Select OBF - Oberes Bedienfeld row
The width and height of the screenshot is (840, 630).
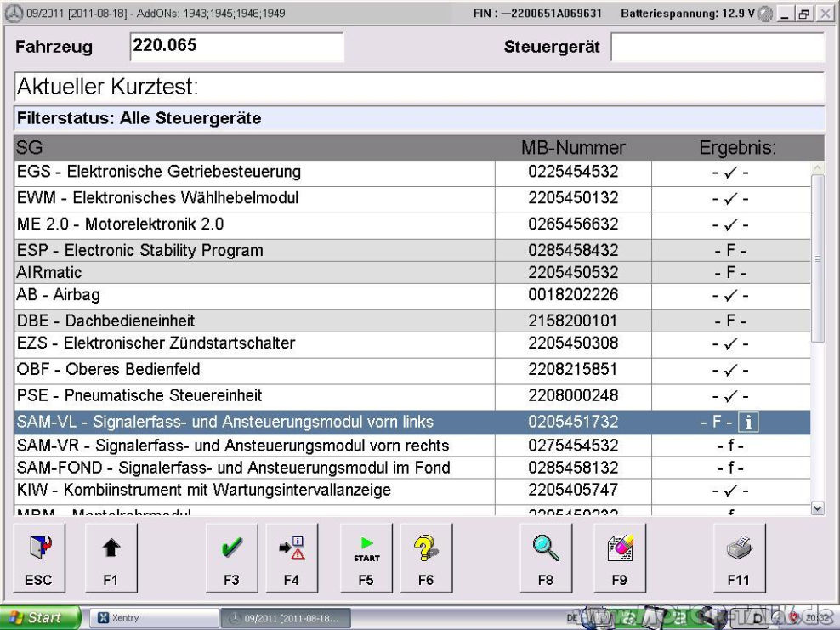click(x=412, y=371)
